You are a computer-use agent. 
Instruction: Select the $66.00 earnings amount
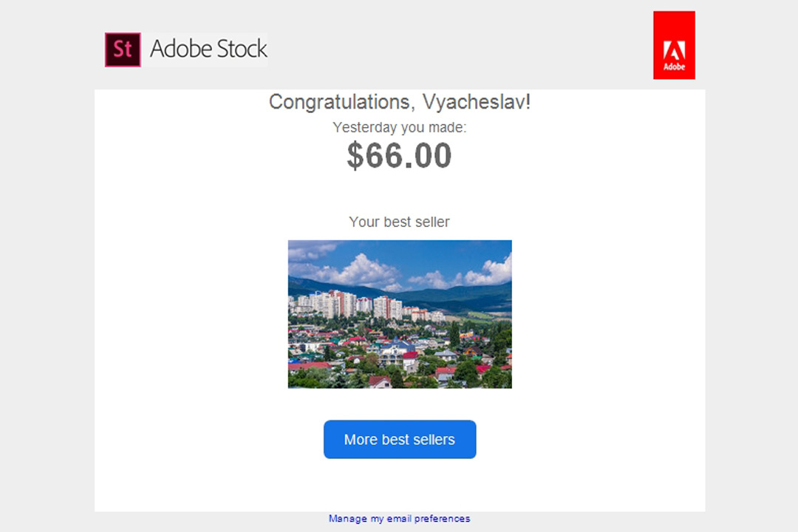pos(400,155)
